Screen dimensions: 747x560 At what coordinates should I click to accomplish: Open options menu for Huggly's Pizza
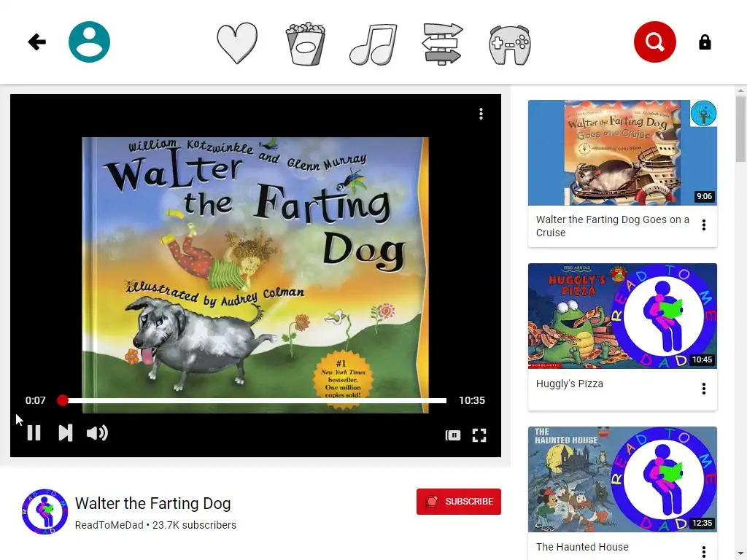pos(704,389)
